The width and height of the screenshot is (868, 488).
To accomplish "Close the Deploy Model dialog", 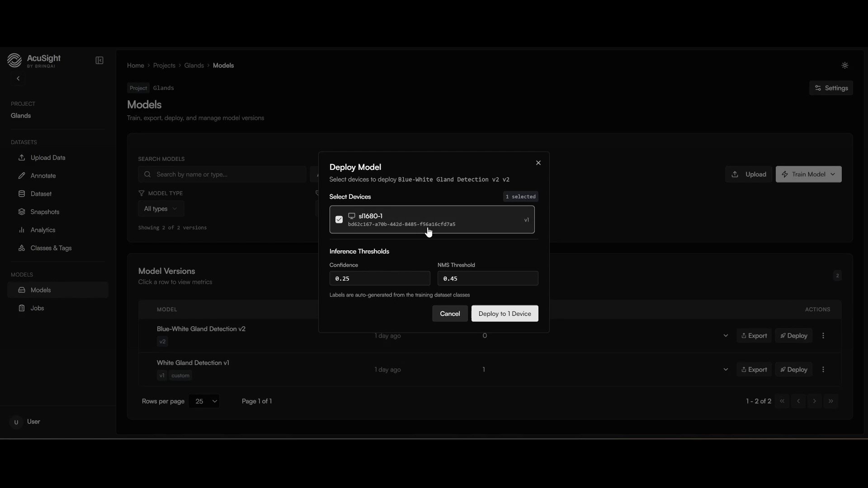I will (x=538, y=163).
